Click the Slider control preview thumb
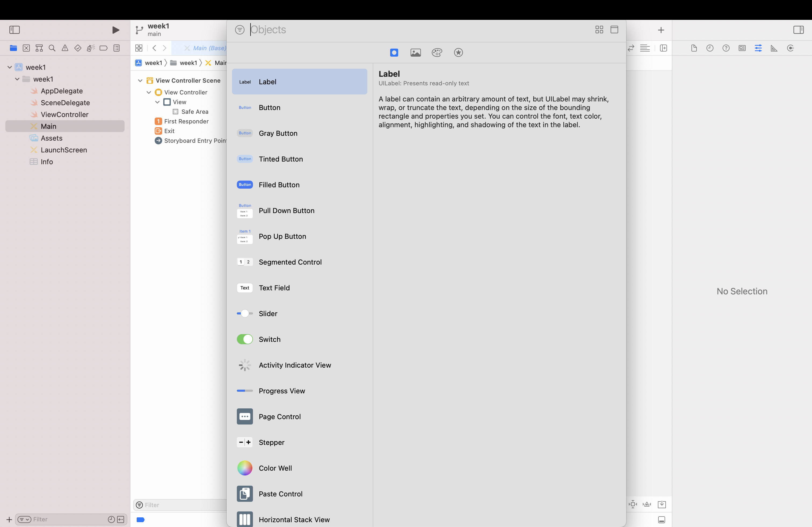Screen dimensions: 812x527 (245, 314)
